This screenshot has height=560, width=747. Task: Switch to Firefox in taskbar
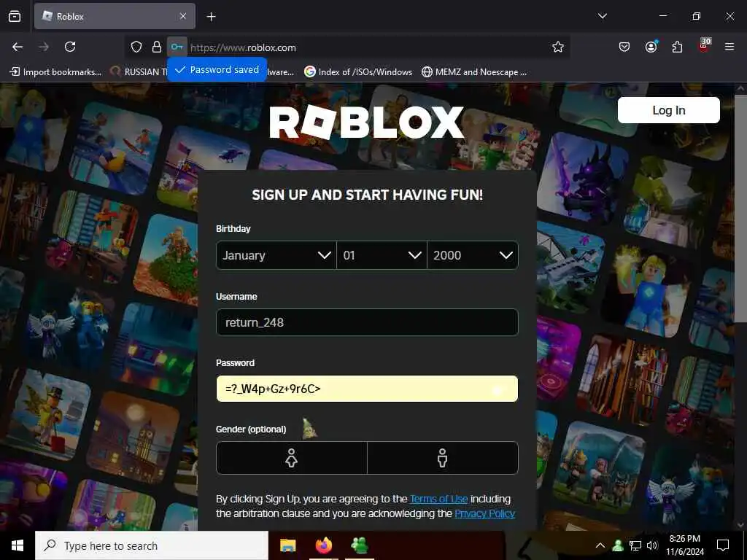tap(324, 545)
